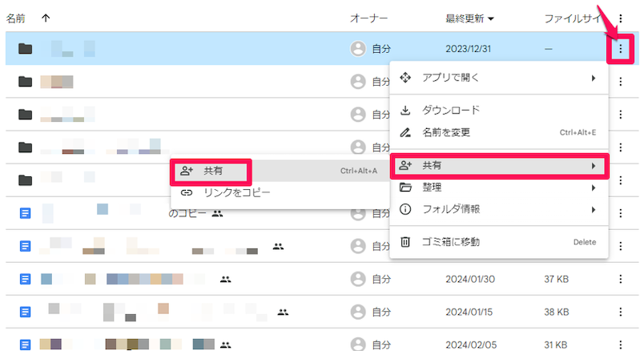Image resolution: width=644 pixels, height=351 pixels.
Task: Select 名前を変更 to rename the folder
Action: (445, 131)
